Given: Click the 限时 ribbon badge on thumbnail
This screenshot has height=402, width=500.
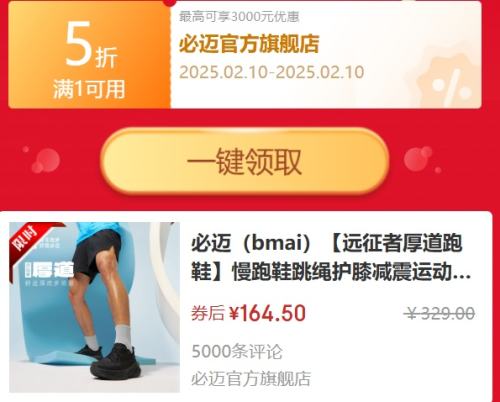Looking at the screenshot, I should pyautogui.click(x=26, y=239).
